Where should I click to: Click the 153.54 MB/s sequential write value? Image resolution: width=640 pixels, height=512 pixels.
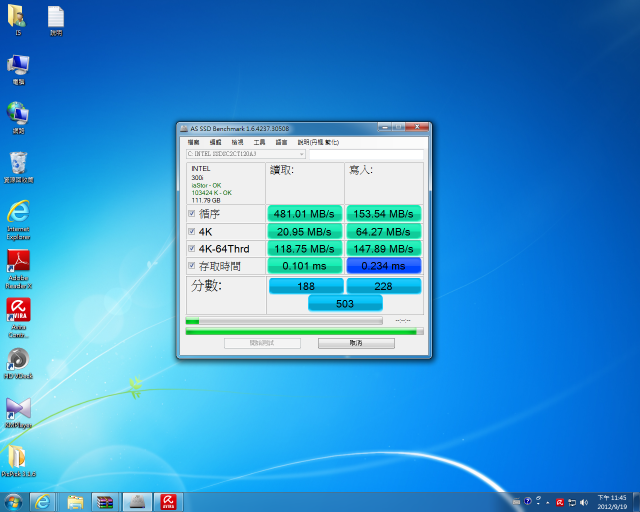[x=384, y=214]
